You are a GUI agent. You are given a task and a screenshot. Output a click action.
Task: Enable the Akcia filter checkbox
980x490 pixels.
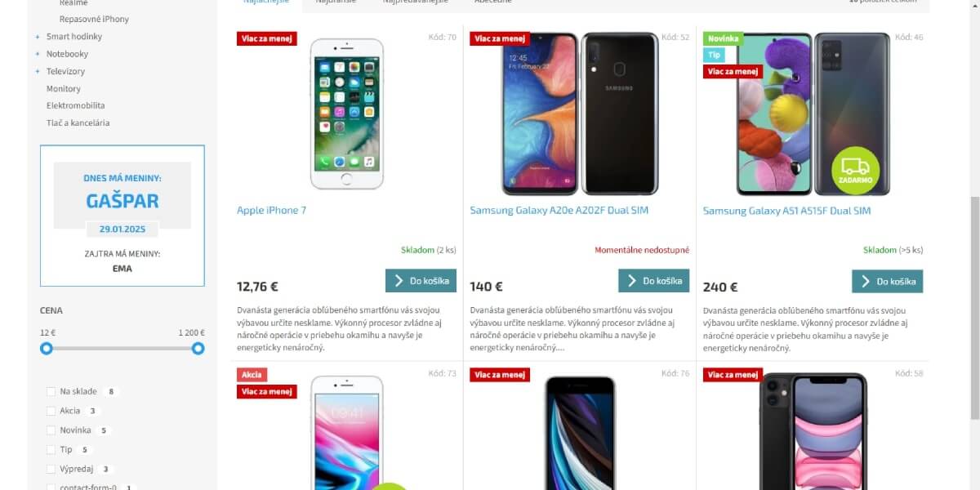pyautogui.click(x=51, y=411)
